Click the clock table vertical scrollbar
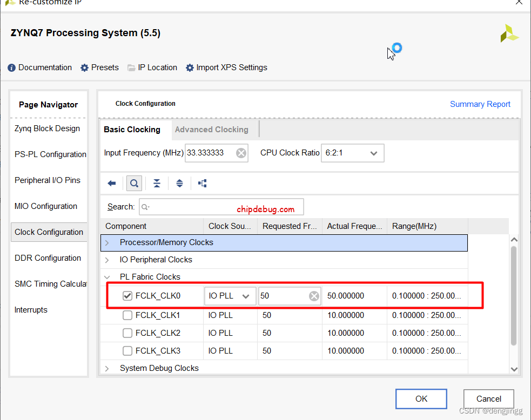Viewport: 531px width, 420px height. (x=514, y=297)
